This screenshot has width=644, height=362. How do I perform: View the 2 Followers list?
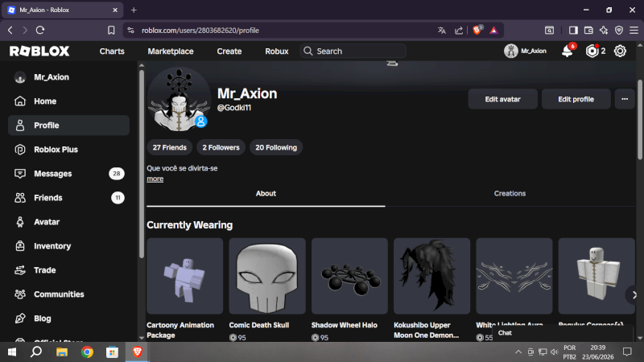click(221, 147)
